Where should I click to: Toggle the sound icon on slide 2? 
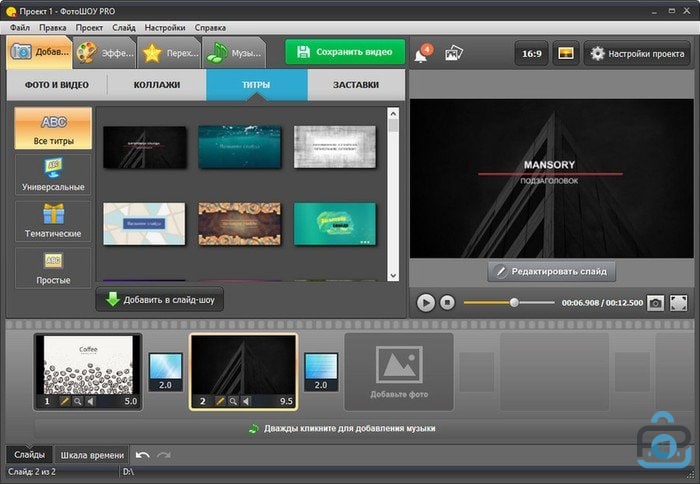[247, 401]
